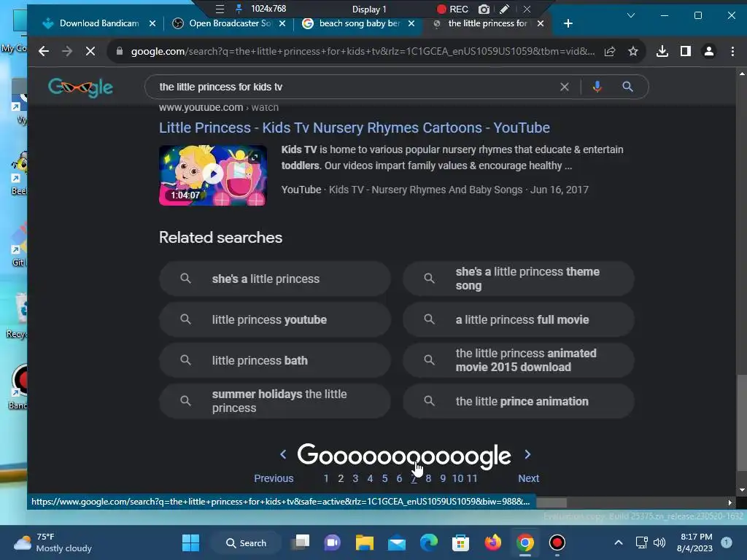The height and width of the screenshot is (560, 747).
Task: Search related: little princess youtube
Action: pos(275,319)
